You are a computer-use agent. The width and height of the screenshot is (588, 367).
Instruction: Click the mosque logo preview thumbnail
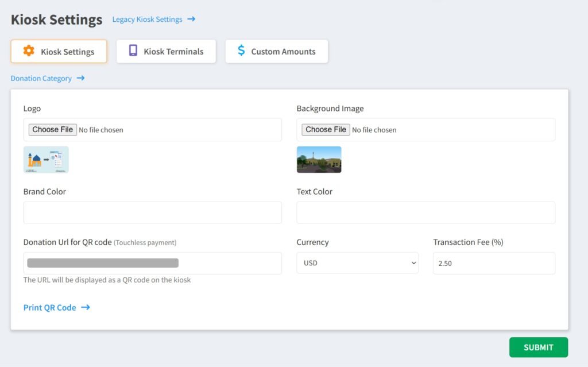pyautogui.click(x=46, y=160)
